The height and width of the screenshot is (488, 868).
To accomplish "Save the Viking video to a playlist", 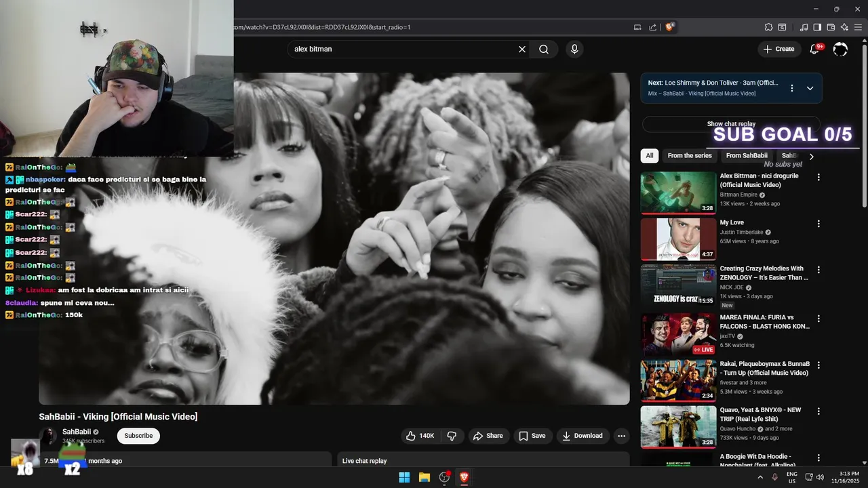I will click(x=532, y=436).
